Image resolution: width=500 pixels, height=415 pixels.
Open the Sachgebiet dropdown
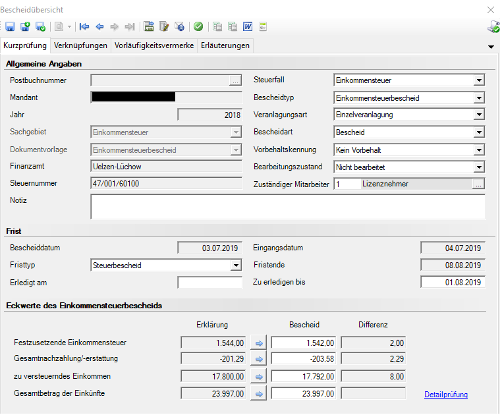(x=236, y=132)
